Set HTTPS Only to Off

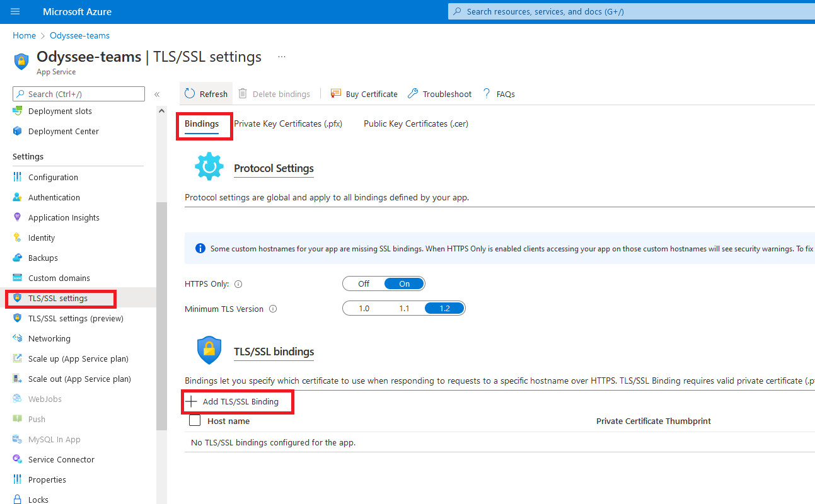pos(364,284)
